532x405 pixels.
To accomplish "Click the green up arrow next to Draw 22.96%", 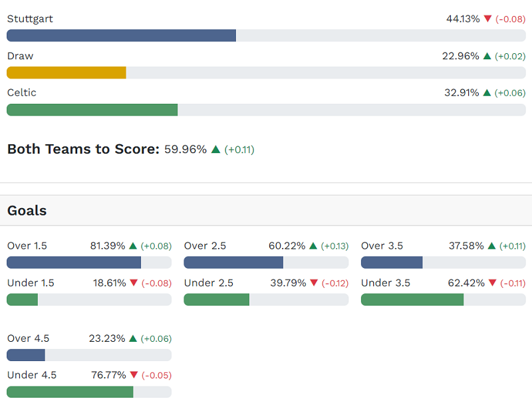I will (487, 56).
